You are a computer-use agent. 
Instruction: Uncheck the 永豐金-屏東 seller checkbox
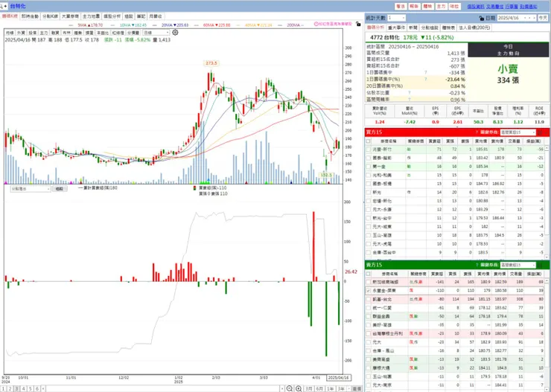tap(368, 291)
